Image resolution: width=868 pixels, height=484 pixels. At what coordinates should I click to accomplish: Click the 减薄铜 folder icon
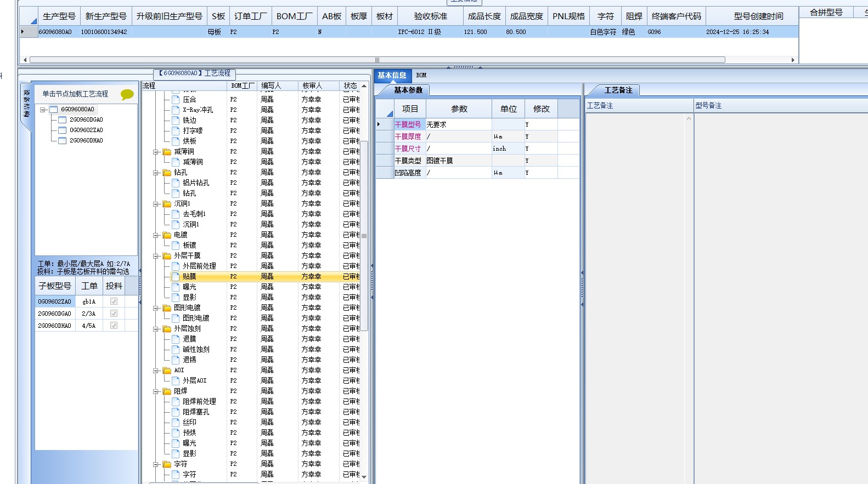167,152
